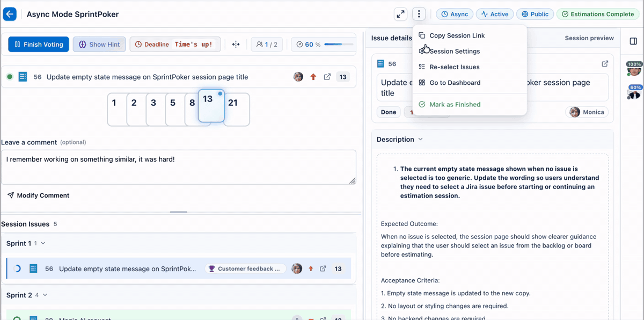Close the three-dot more options menu
Image resolution: width=644 pixels, height=320 pixels.
coord(419,14)
